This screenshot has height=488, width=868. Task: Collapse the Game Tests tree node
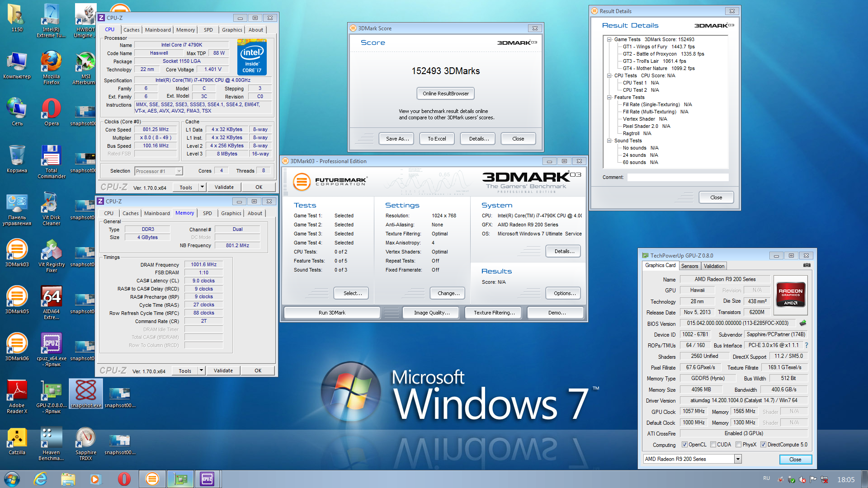coord(609,40)
